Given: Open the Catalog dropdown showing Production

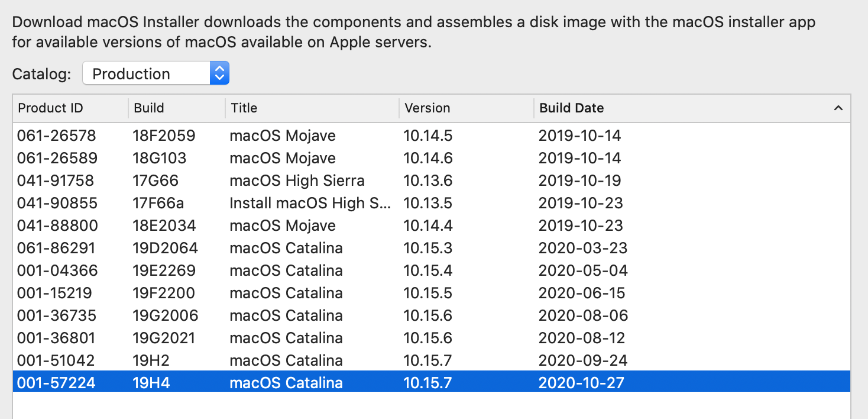Looking at the screenshot, I should [156, 74].
